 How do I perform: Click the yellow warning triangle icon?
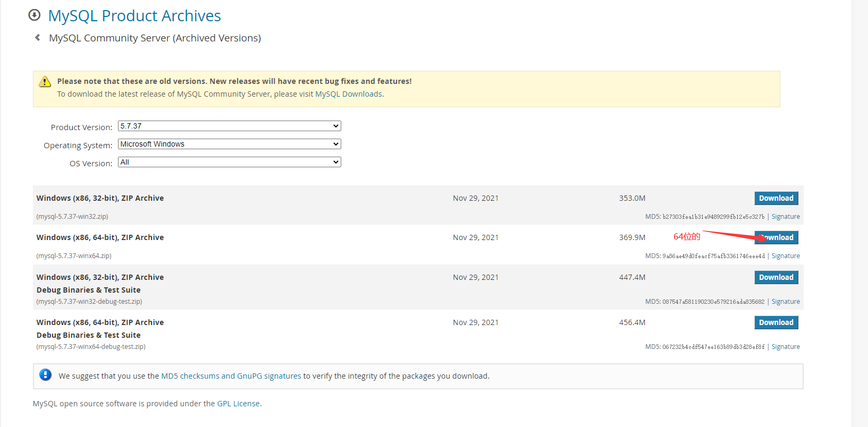pos(45,81)
